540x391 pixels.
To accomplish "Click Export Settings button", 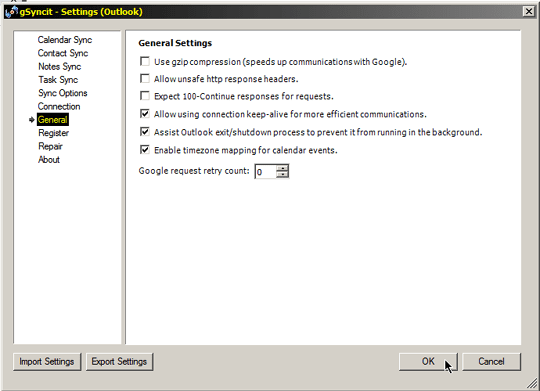I will tap(119, 362).
